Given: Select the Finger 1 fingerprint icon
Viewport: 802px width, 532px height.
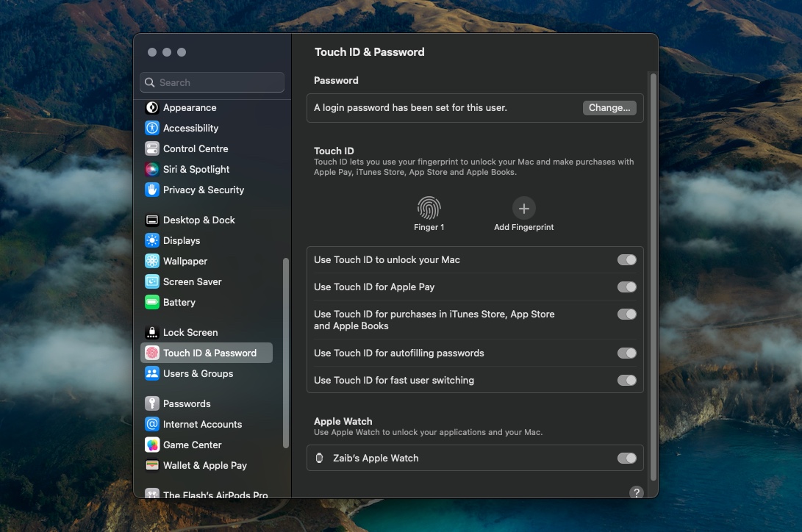Looking at the screenshot, I should [429, 208].
